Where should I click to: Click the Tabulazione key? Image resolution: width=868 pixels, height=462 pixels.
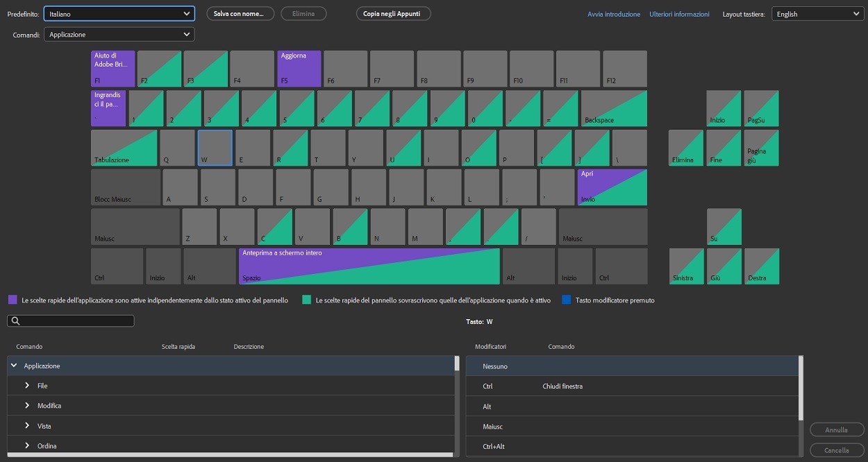(124, 147)
